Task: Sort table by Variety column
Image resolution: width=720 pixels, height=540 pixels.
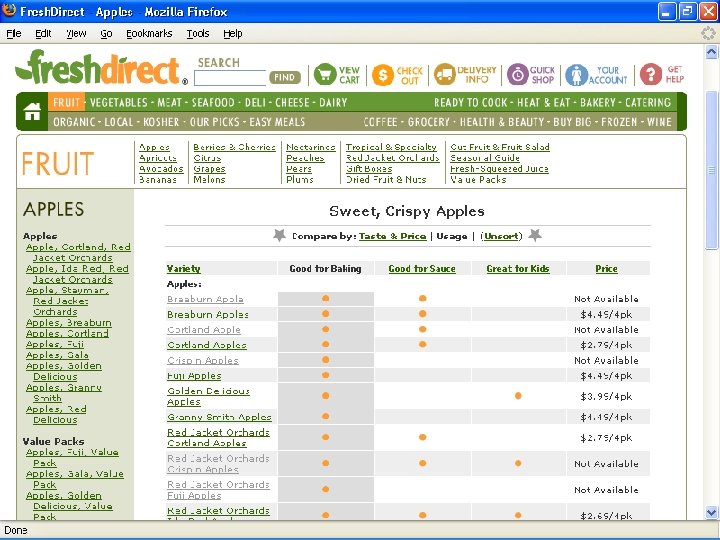Action: [x=183, y=269]
